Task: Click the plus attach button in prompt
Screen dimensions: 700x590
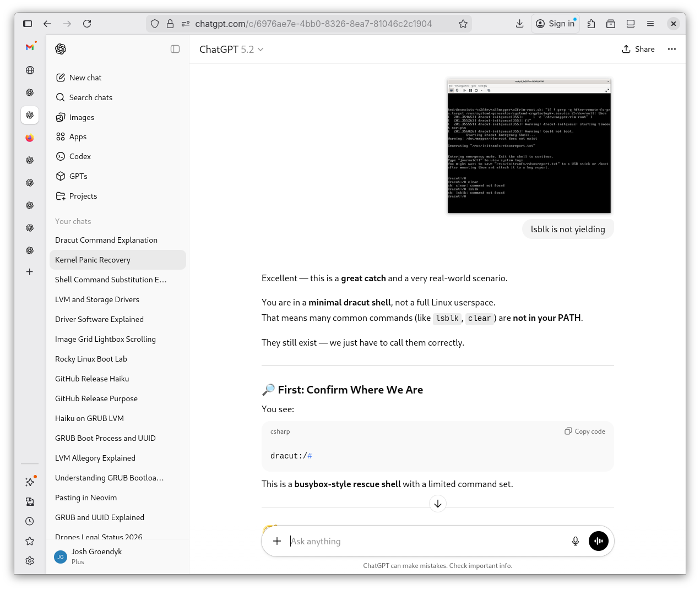Action: pyautogui.click(x=277, y=541)
